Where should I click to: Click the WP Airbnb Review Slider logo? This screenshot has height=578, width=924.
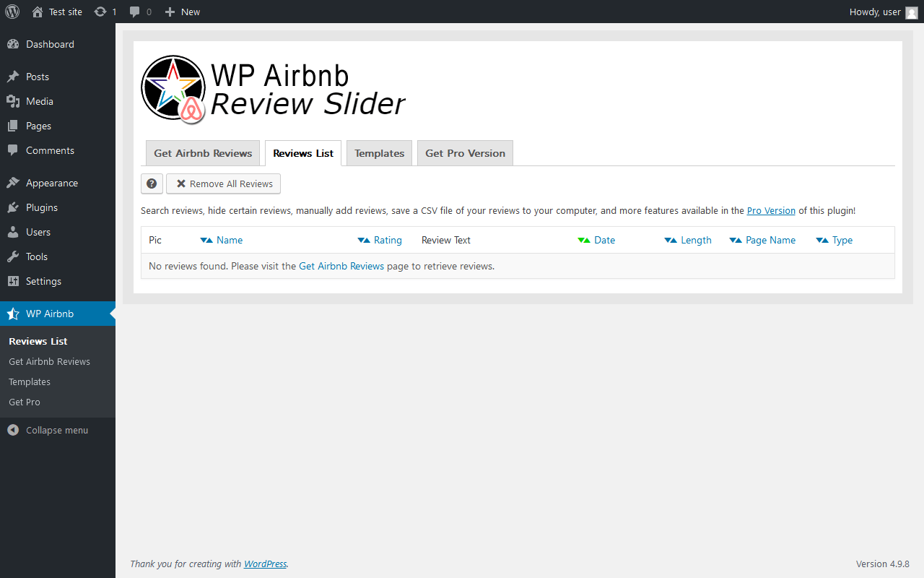[273, 89]
